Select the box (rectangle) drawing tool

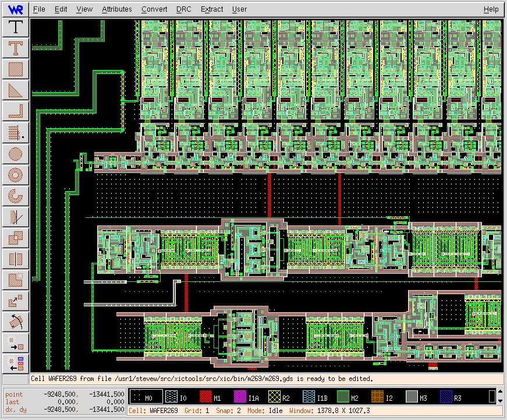16,69
